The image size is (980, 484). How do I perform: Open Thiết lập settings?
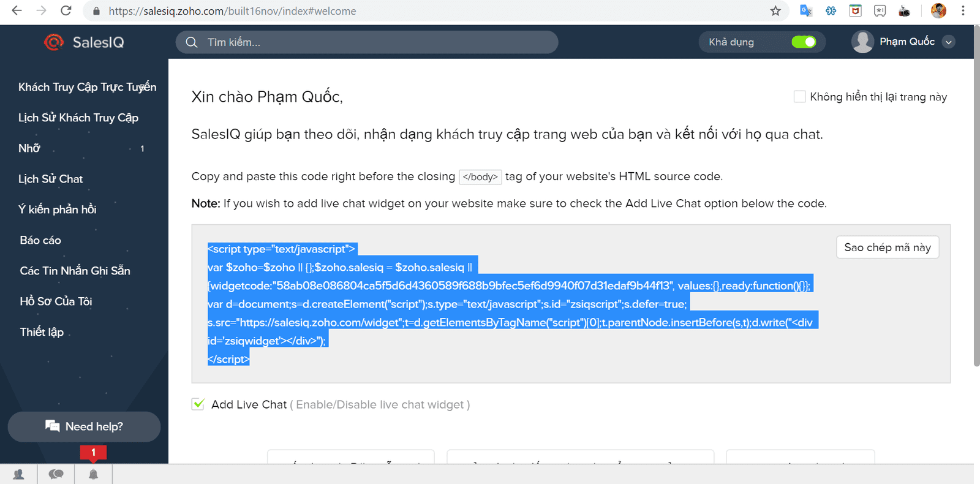point(42,332)
